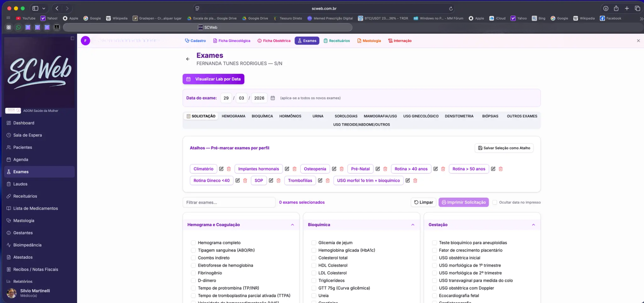Image resolution: width=644 pixels, height=303 pixels.
Task: Open the USG TIREOIDE/ABDOME/OUTROS tab
Action: [361, 125]
